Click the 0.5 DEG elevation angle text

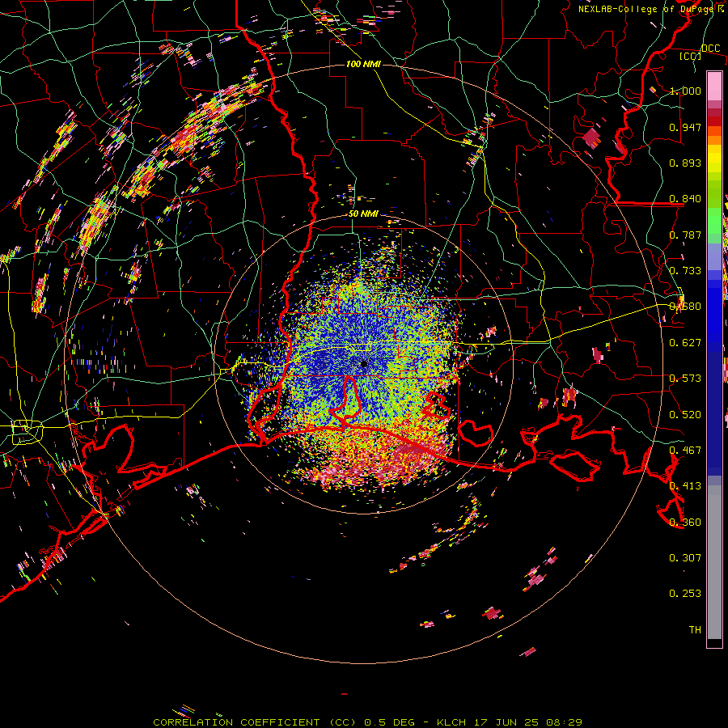(389, 722)
